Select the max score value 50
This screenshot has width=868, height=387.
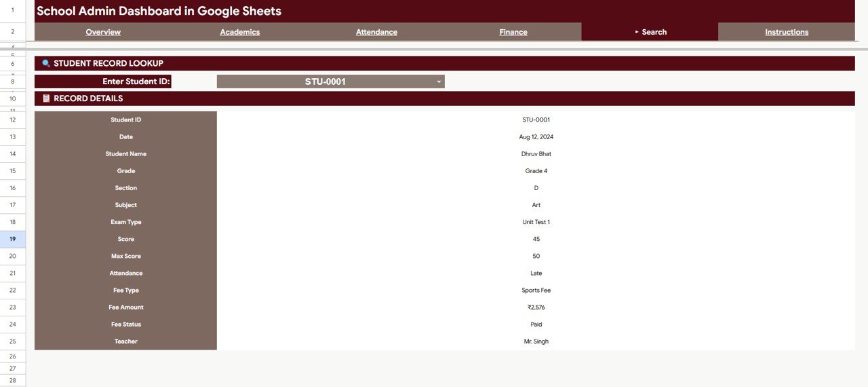tap(536, 256)
